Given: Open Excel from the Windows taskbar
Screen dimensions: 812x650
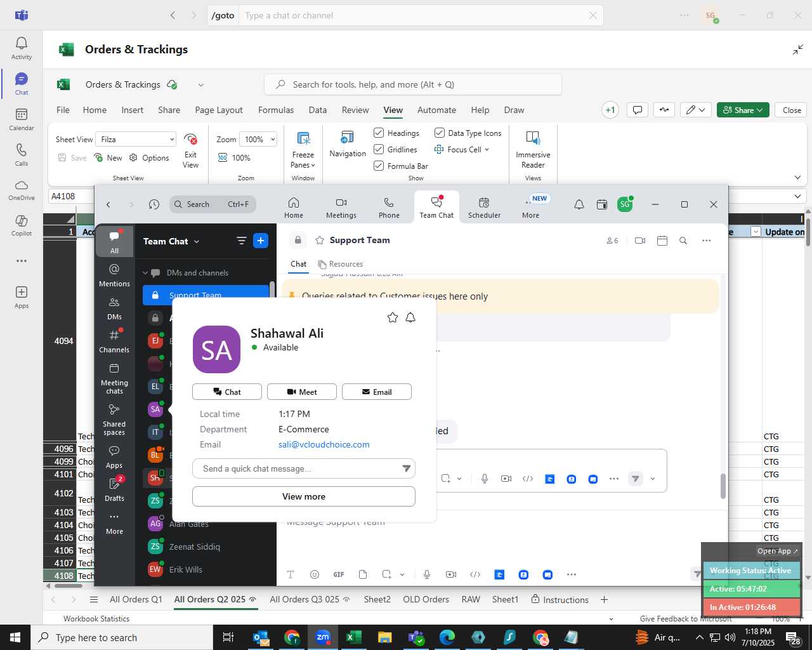Looking at the screenshot, I should click(x=353, y=637).
